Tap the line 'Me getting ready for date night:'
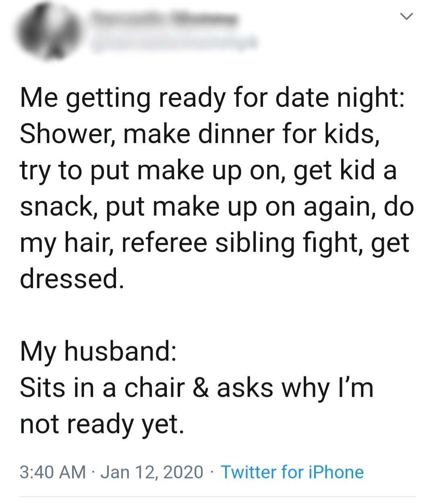This screenshot has width=435, height=504. pos(212,99)
